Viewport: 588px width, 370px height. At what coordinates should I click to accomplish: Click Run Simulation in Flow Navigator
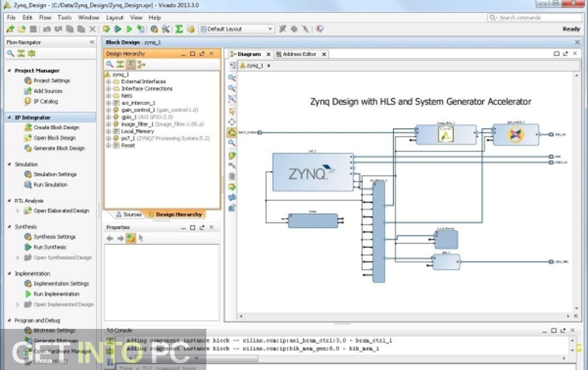pos(51,184)
